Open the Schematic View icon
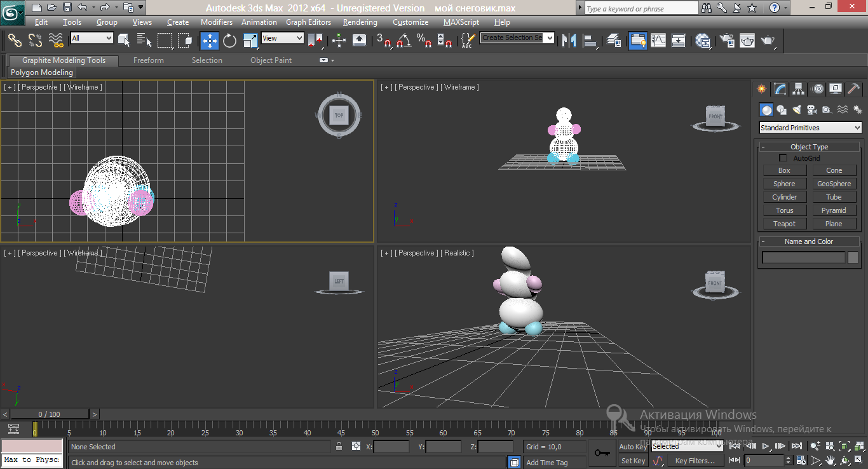Image resolution: width=868 pixels, height=469 pixels. pos(679,41)
